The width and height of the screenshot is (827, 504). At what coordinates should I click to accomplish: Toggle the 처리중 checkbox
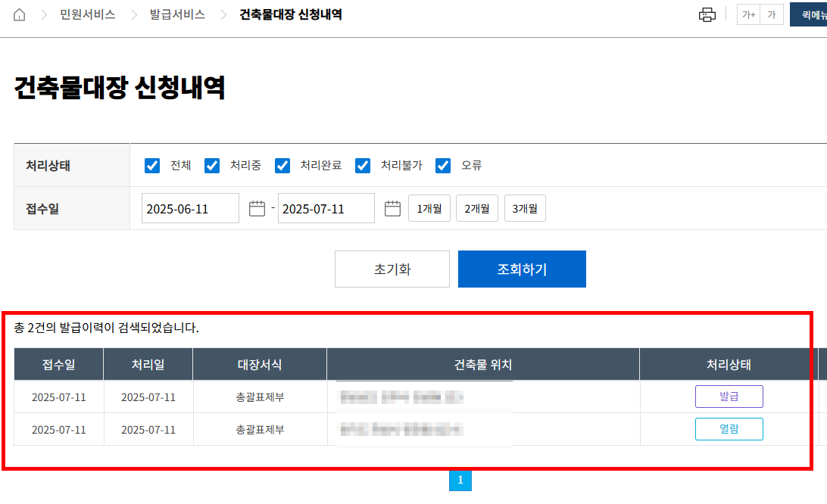point(212,165)
